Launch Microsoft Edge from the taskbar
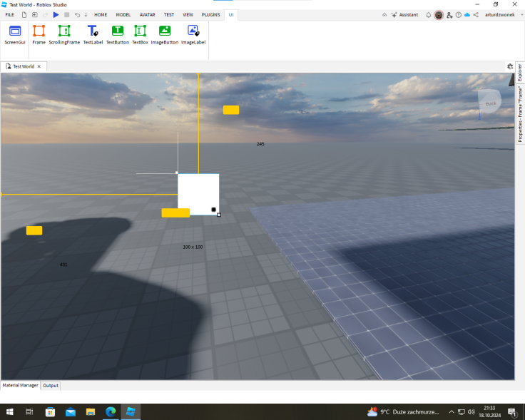 click(x=111, y=411)
